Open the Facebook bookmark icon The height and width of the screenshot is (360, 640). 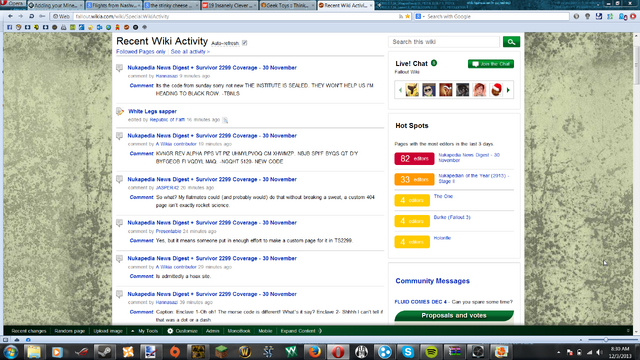9,27
